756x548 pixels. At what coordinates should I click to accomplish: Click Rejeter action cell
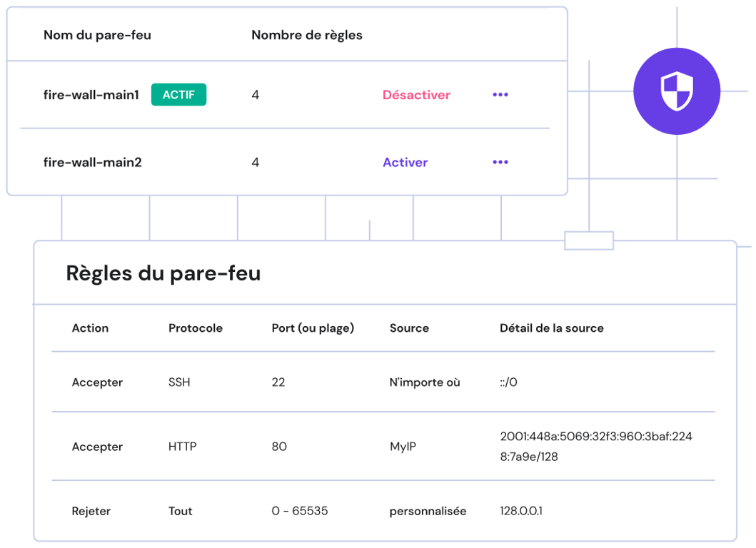[91, 512]
